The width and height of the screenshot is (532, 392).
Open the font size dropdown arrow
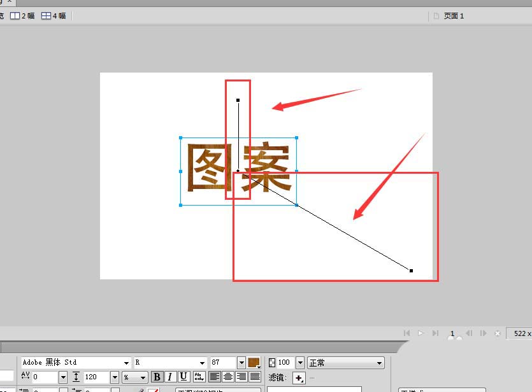coord(241,363)
